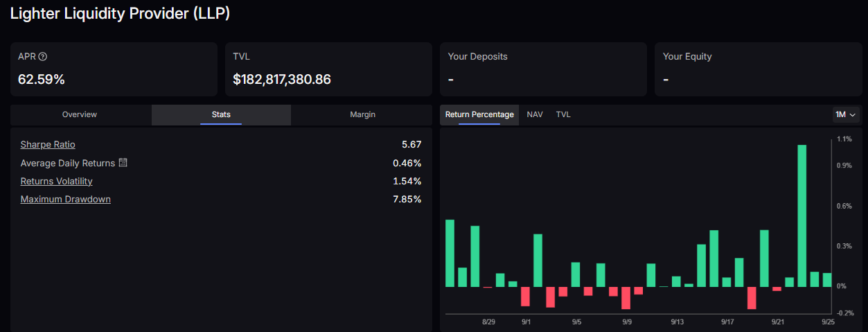Click the leftmost green bar in chart
The height and width of the screenshot is (332, 868).
pyautogui.click(x=450, y=253)
